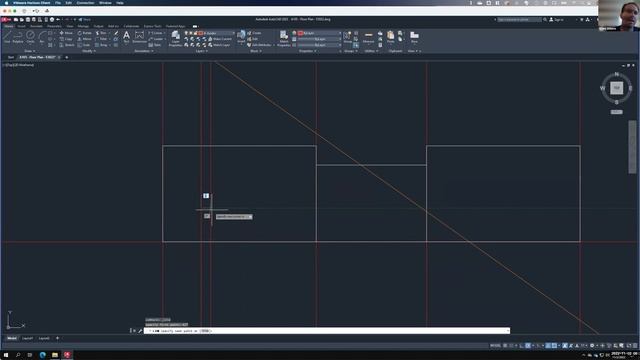This screenshot has width=640, height=360.
Task: Expand the Block panel
Action: click(x=256, y=51)
